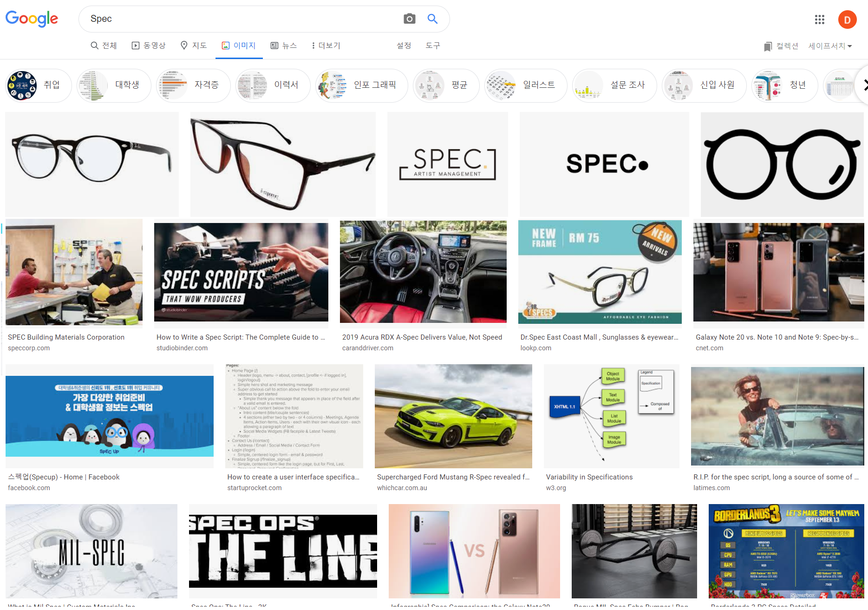Open 설정 settings link
This screenshot has width=868, height=610.
pos(404,46)
